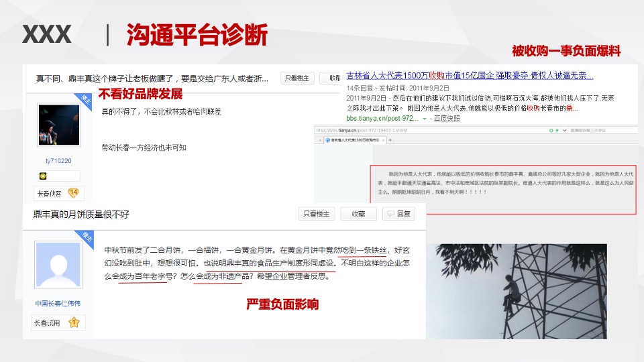Open the green bbs.tianya.cn/post-972 result URL
This screenshot has height=362, width=644.
pos(382,118)
